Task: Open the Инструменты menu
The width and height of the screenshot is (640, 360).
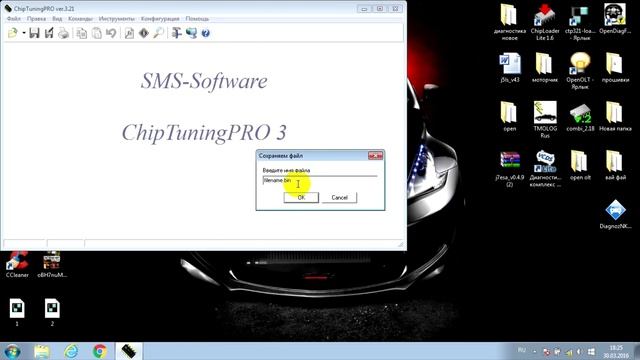Action: pos(116,19)
